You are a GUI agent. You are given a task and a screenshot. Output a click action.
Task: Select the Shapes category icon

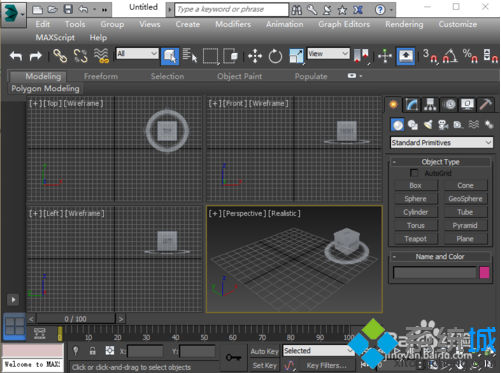[413, 125]
